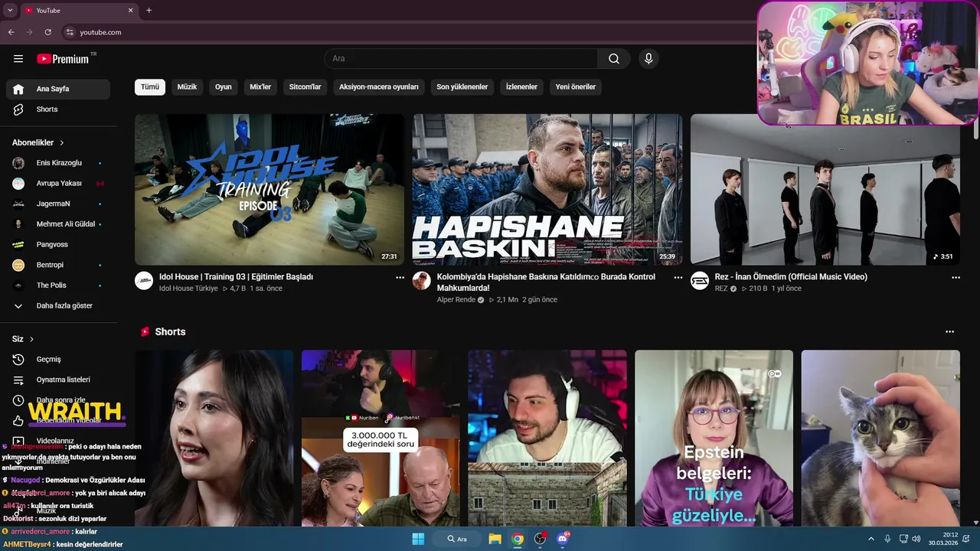Select Son yüklenenler filter chip

pos(462,87)
